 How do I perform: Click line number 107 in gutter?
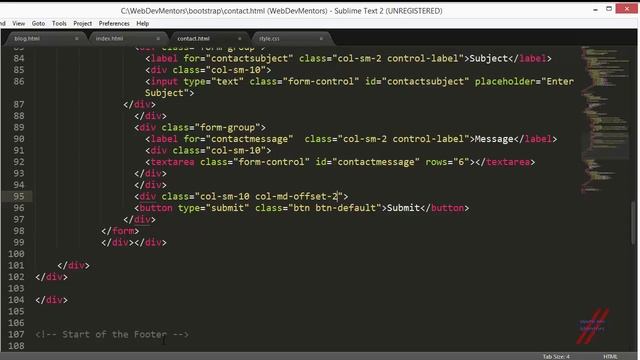click(16, 334)
